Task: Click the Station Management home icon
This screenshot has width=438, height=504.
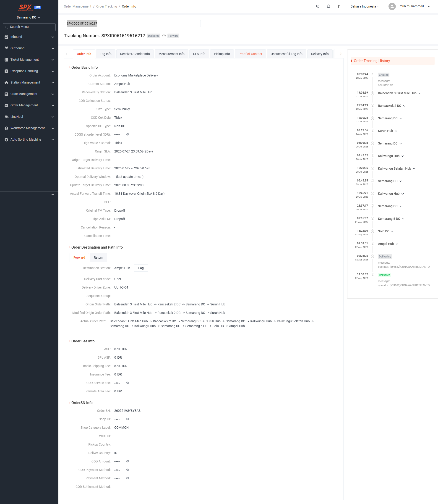Action: tap(6, 83)
